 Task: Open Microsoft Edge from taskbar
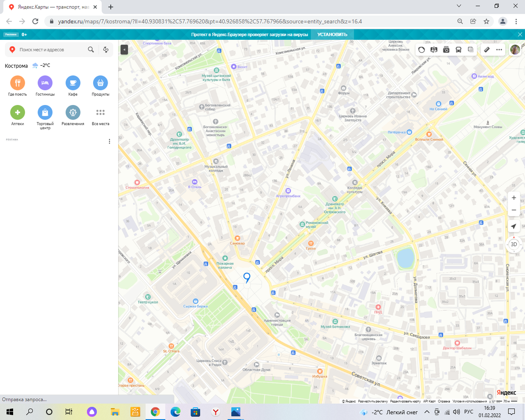click(175, 412)
